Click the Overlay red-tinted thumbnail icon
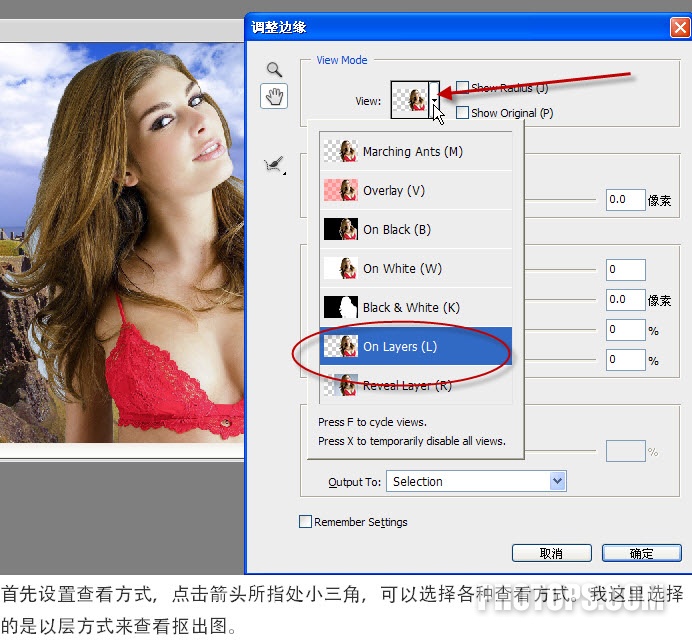 pos(341,190)
